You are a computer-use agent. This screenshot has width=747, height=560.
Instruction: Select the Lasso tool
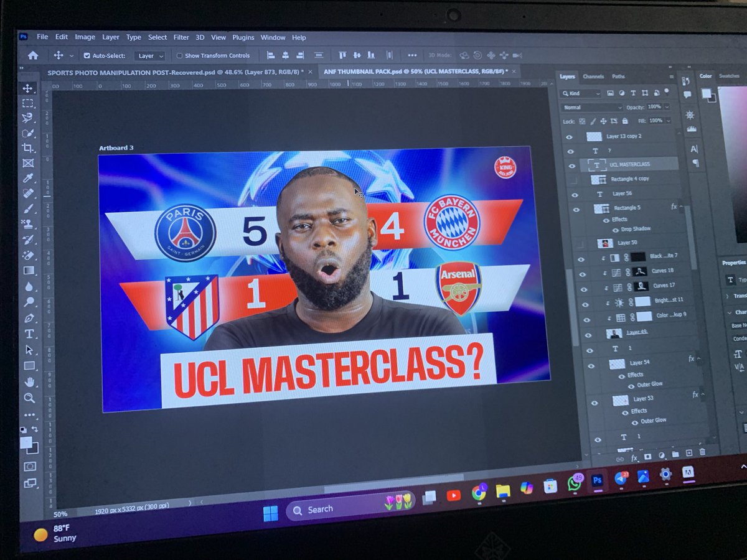tap(28, 118)
